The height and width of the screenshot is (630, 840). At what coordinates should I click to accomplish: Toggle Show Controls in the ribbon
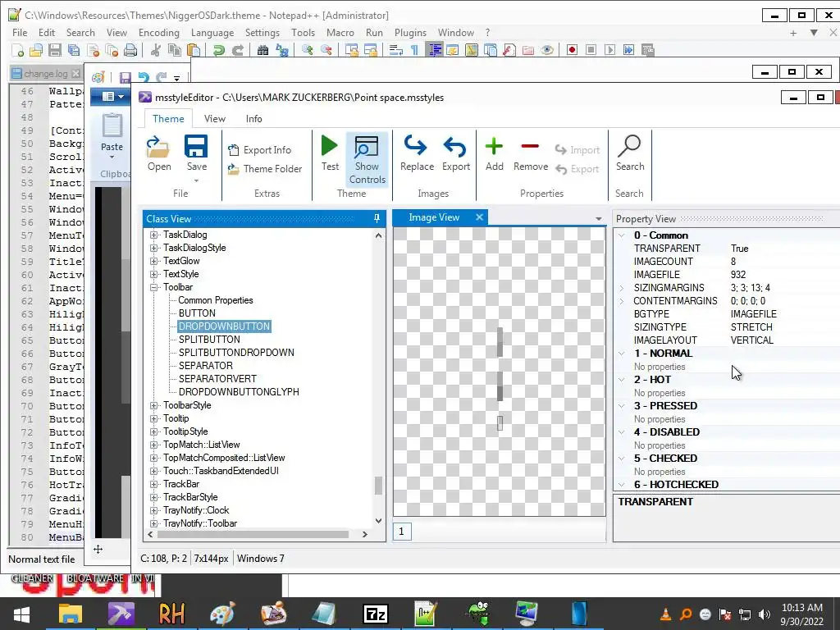[367, 159]
